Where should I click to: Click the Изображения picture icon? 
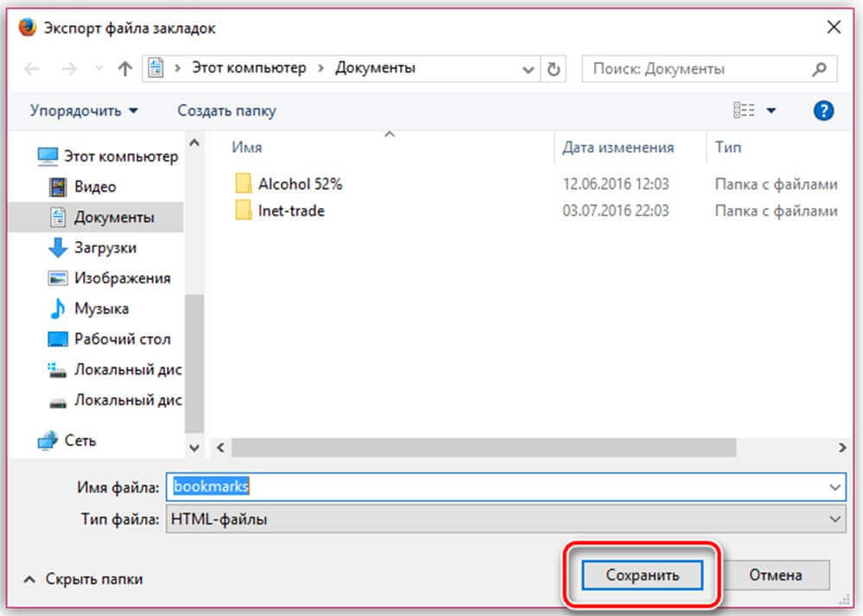tap(58, 278)
